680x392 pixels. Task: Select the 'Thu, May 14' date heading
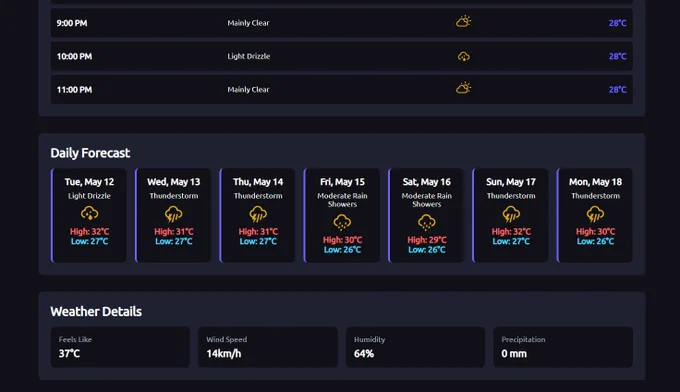(258, 182)
